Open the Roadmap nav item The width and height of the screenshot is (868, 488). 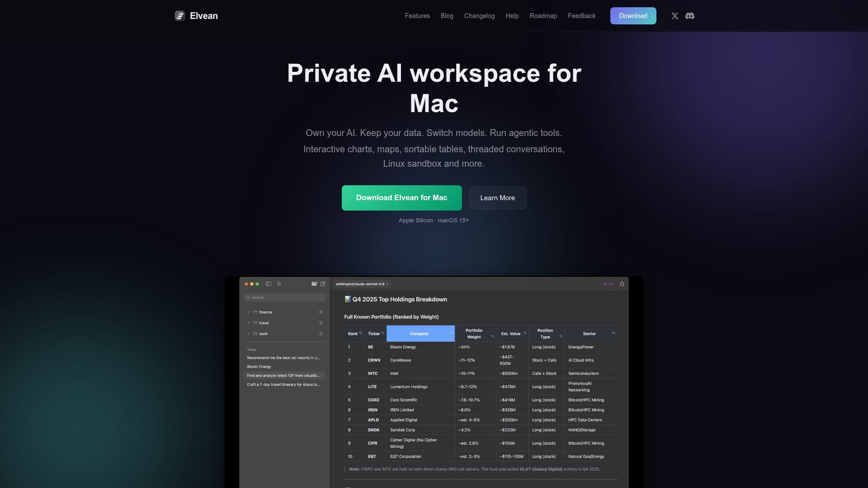543,16
